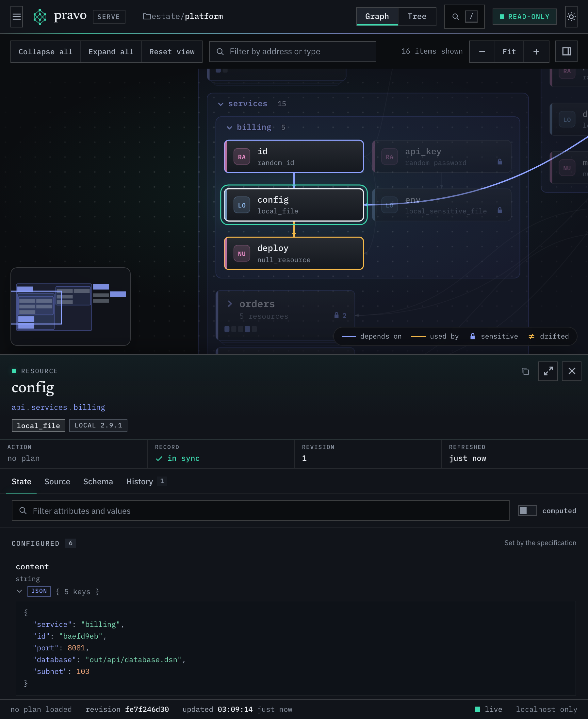Click the slash shortcut key icon

click(x=471, y=17)
